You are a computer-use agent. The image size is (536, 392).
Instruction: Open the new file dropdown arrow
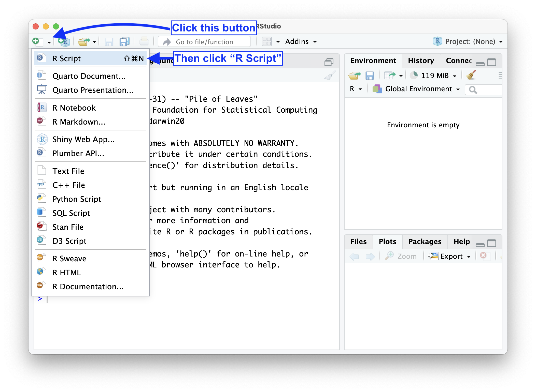49,42
